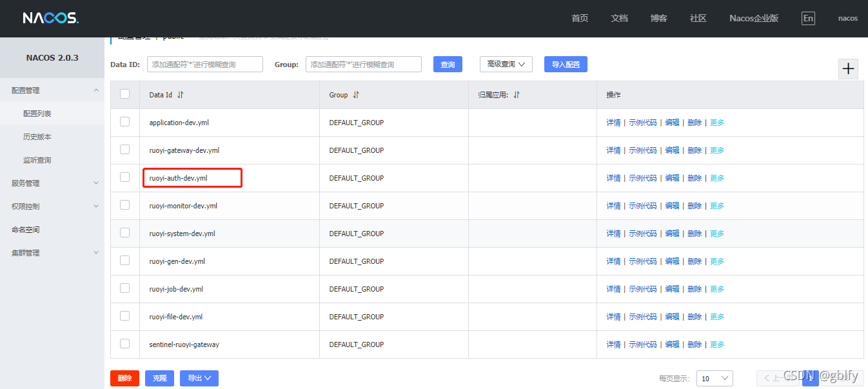
Task: Check the ruoyi-gateway-dev.yml row checkbox
Action: (x=125, y=150)
